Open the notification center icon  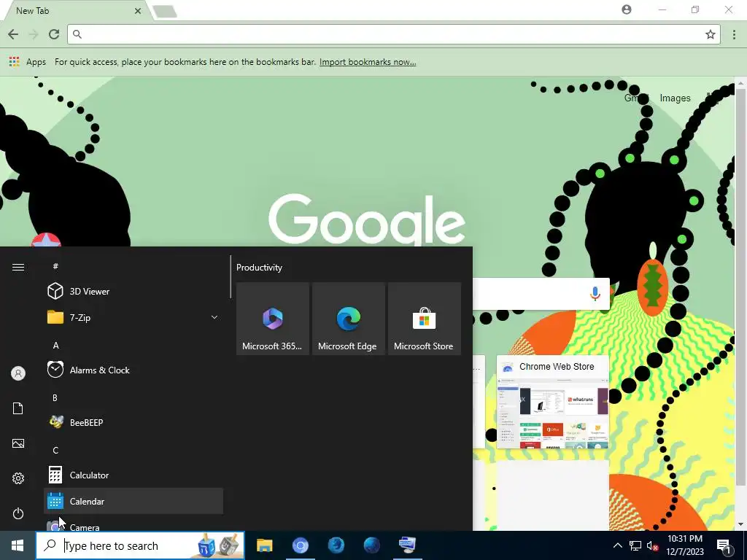724,545
